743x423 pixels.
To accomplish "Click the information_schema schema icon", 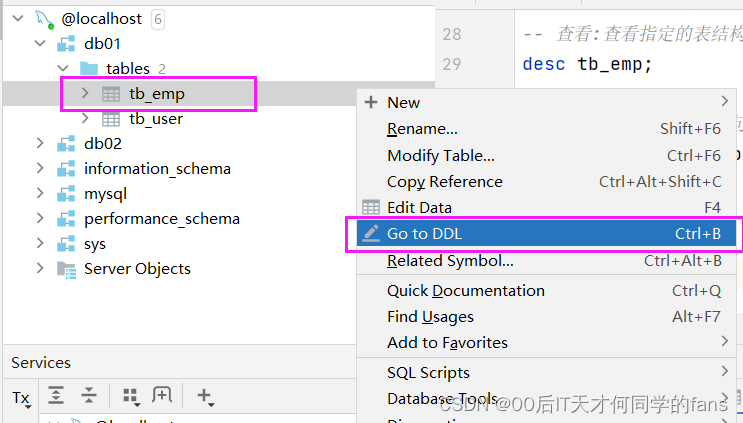I will (x=66, y=169).
